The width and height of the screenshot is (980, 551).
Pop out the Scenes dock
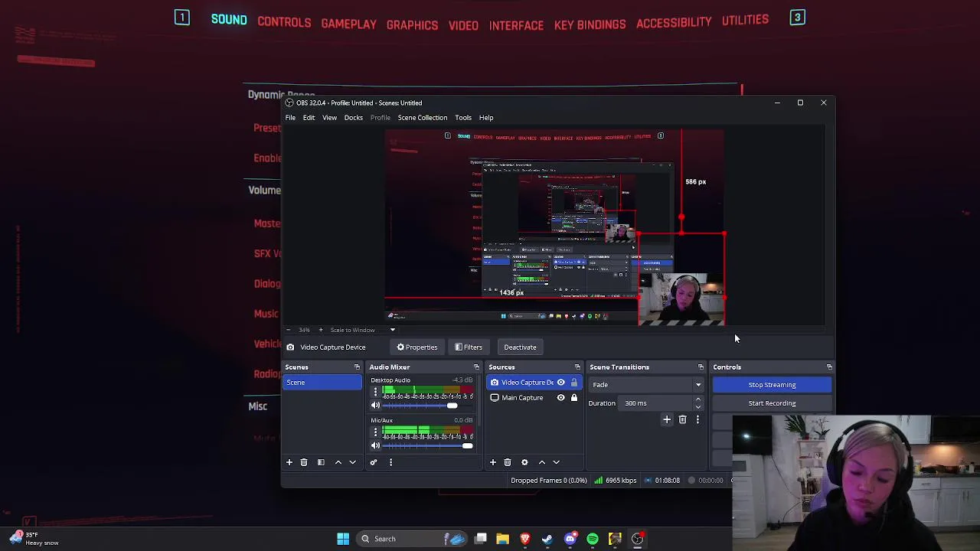pos(357,367)
